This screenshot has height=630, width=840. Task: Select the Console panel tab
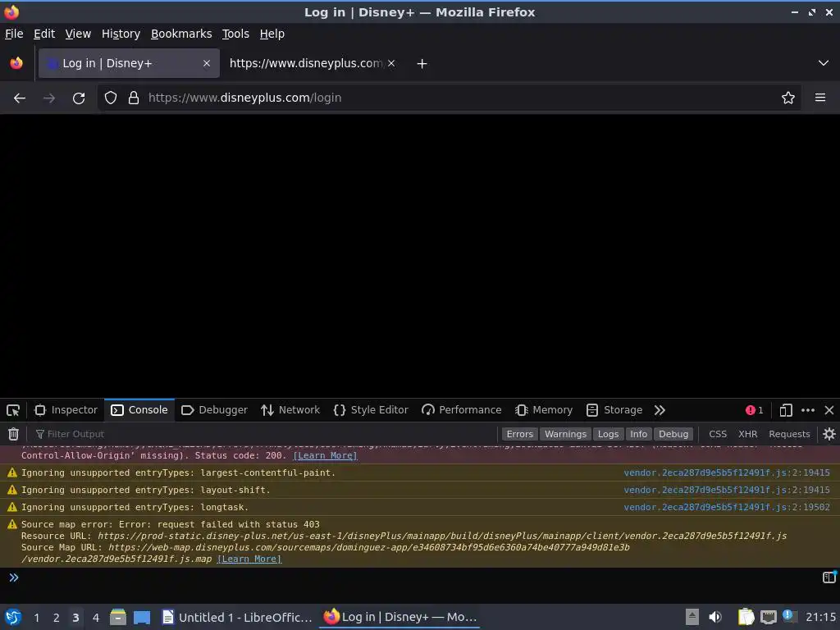(139, 410)
